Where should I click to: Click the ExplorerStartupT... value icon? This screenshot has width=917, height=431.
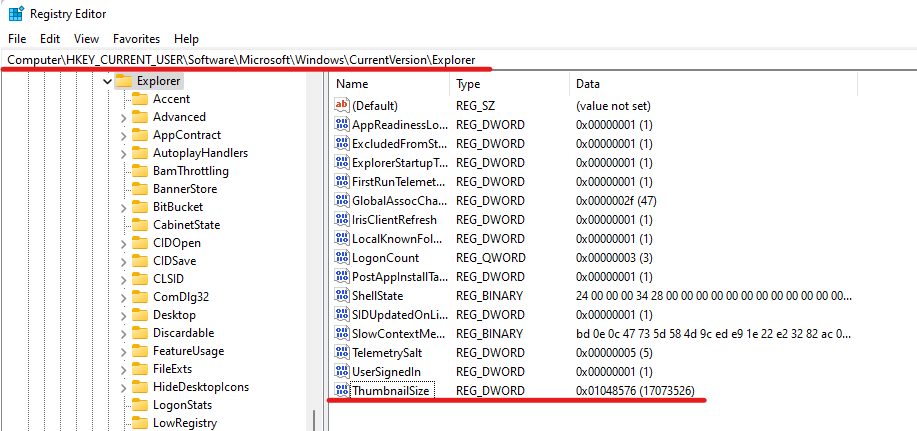342,162
